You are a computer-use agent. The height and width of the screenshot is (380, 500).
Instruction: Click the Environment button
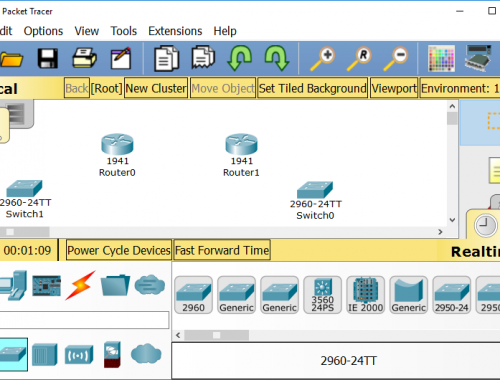(460, 88)
